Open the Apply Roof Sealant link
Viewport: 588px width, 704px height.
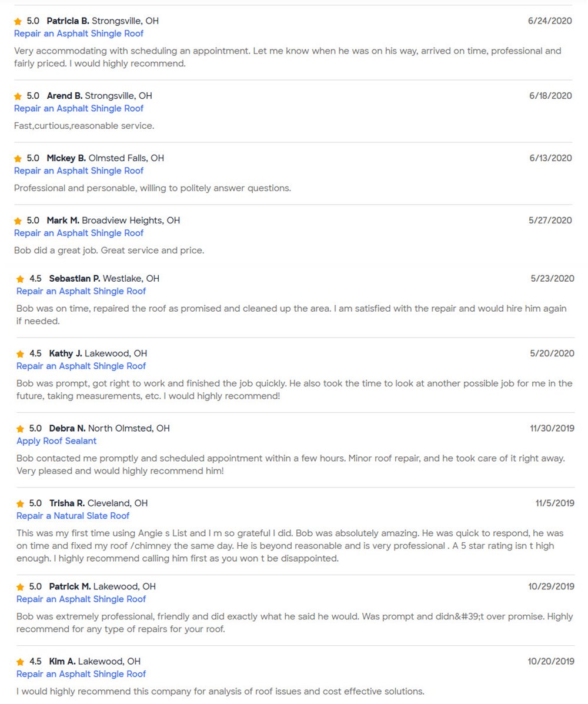click(56, 441)
